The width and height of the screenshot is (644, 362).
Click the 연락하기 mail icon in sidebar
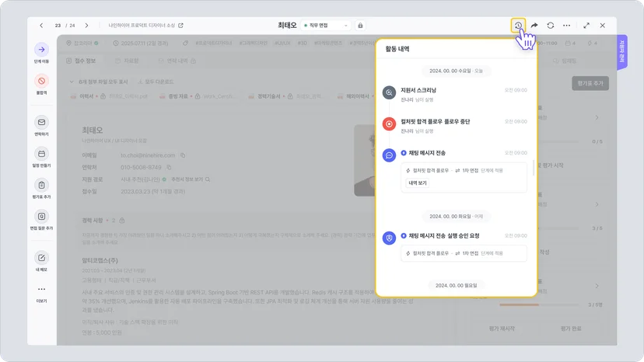[41, 122]
